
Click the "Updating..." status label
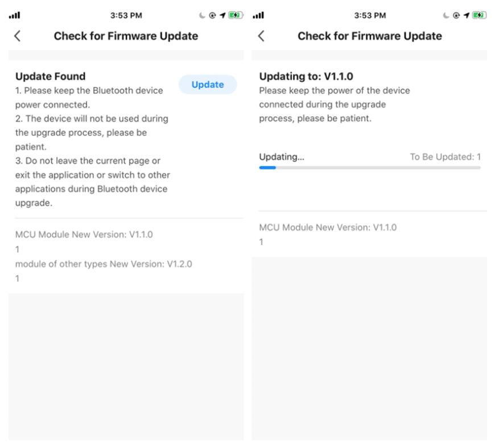(282, 157)
